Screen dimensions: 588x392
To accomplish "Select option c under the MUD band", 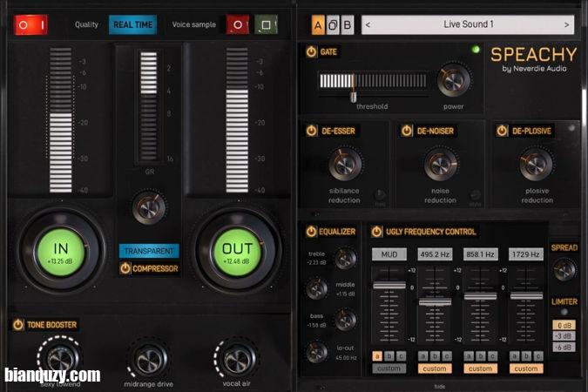I will [401, 356].
